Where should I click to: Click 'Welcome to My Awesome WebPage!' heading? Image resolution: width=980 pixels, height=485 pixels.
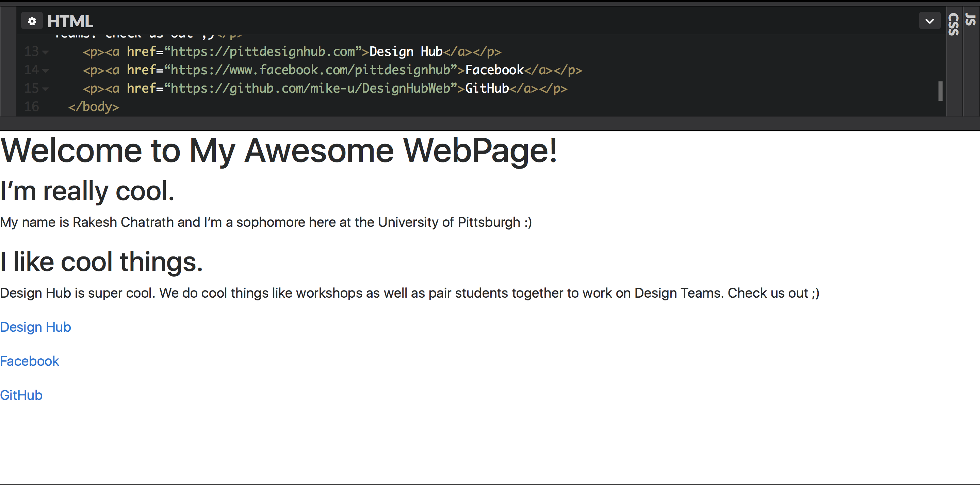point(278,151)
